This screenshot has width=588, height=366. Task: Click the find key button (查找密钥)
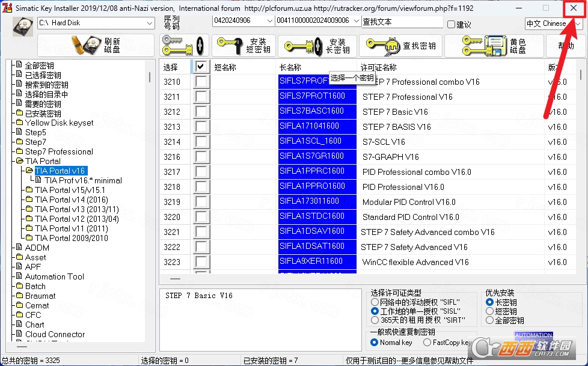[400, 46]
